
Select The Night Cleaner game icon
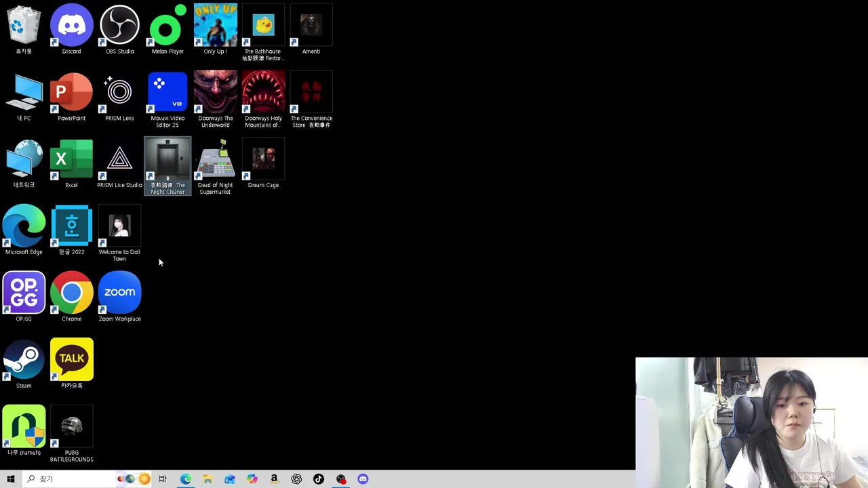[167, 166]
